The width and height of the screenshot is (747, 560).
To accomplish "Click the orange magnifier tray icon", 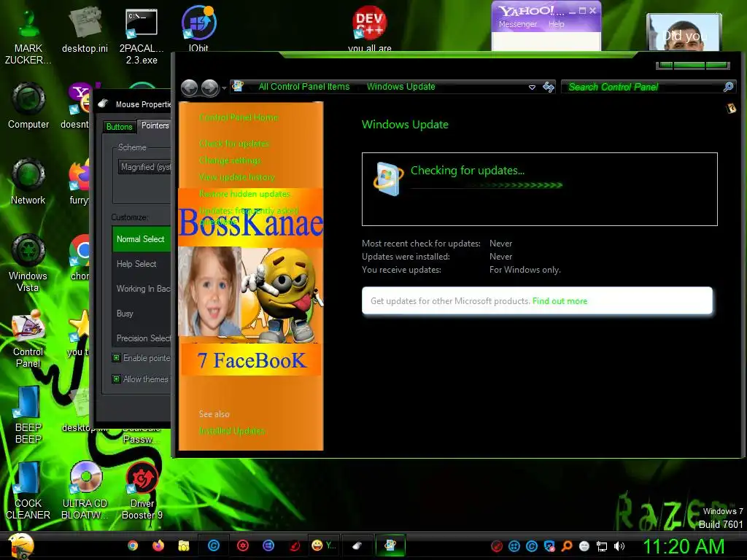I will click(566, 546).
